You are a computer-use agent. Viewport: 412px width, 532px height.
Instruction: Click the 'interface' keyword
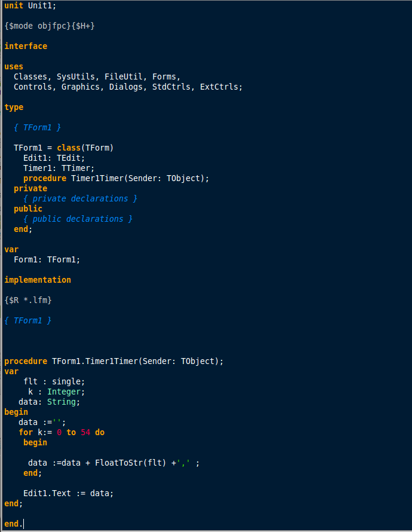click(26, 46)
